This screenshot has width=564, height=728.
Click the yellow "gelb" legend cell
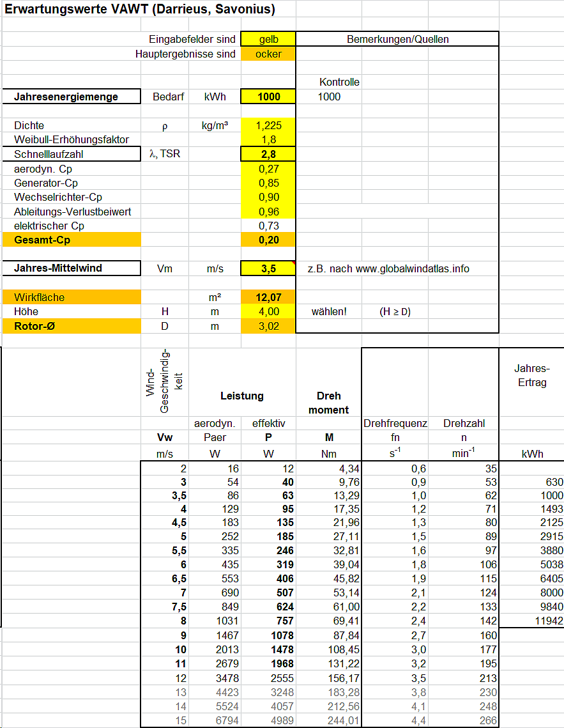coord(268,39)
